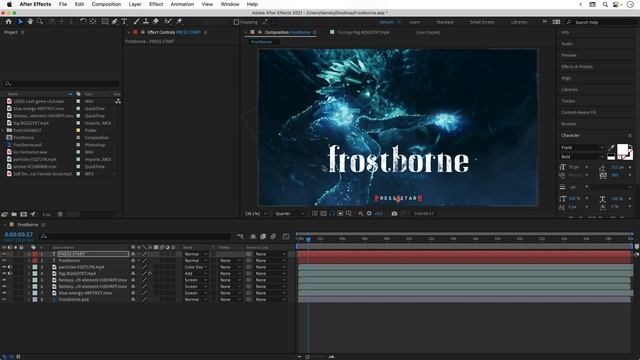Select the Horizontal Type tool
The height and width of the screenshot is (360, 640).
[124, 21]
